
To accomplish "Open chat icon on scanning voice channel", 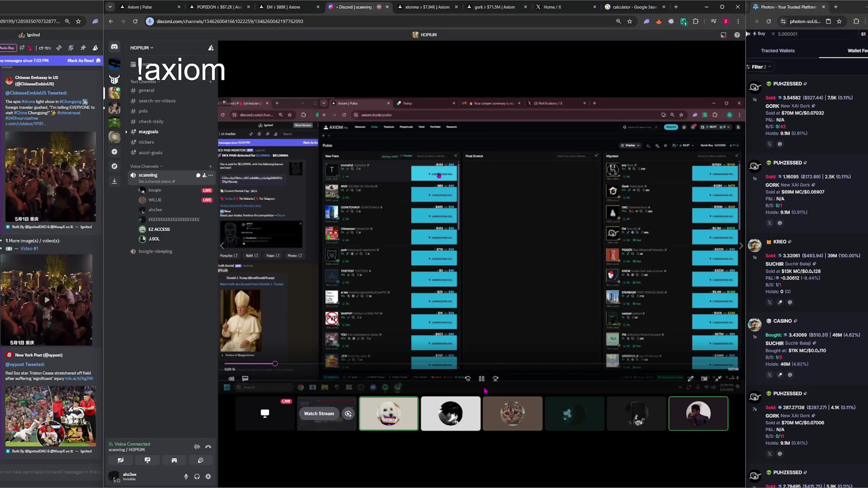I will click(x=198, y=175).
